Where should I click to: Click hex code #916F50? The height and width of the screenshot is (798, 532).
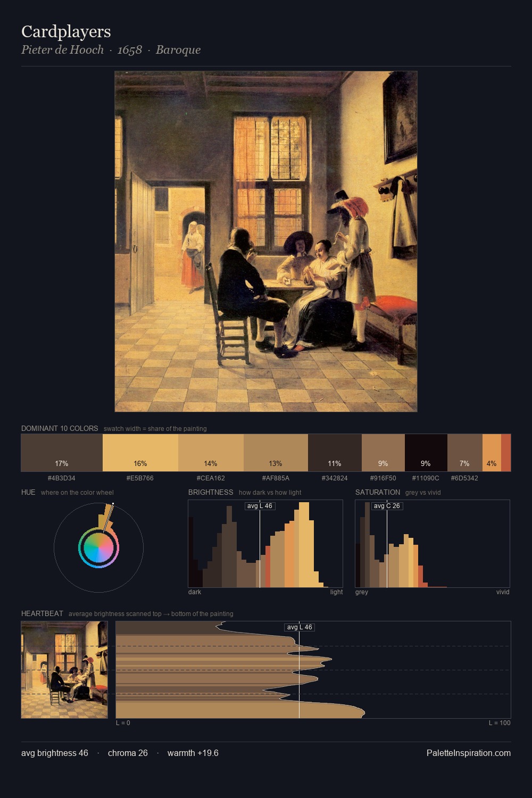tap(383, 478)
